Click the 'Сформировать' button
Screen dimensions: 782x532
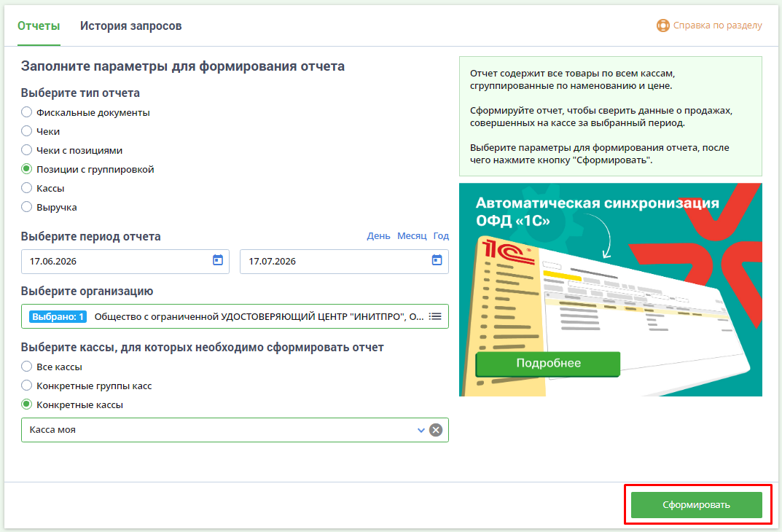[696, 504]
